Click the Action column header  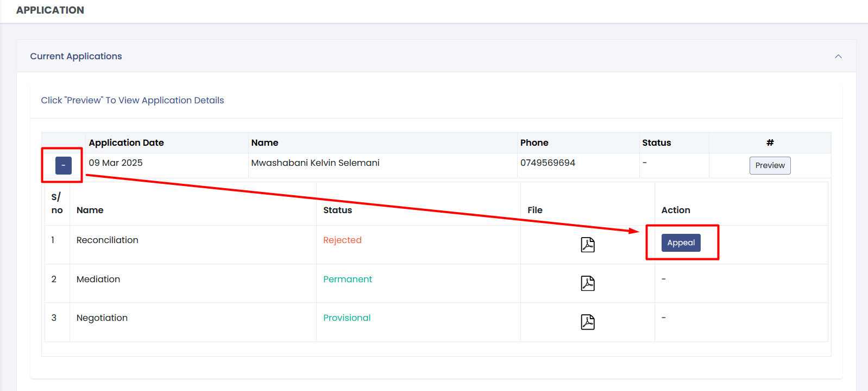tap(675, 210)
